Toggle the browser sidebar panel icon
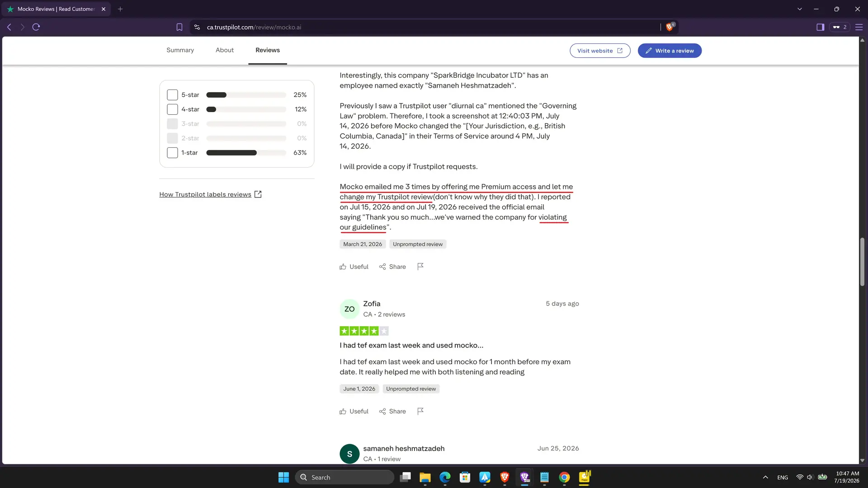868x488 pixels. tap(820, 27)
